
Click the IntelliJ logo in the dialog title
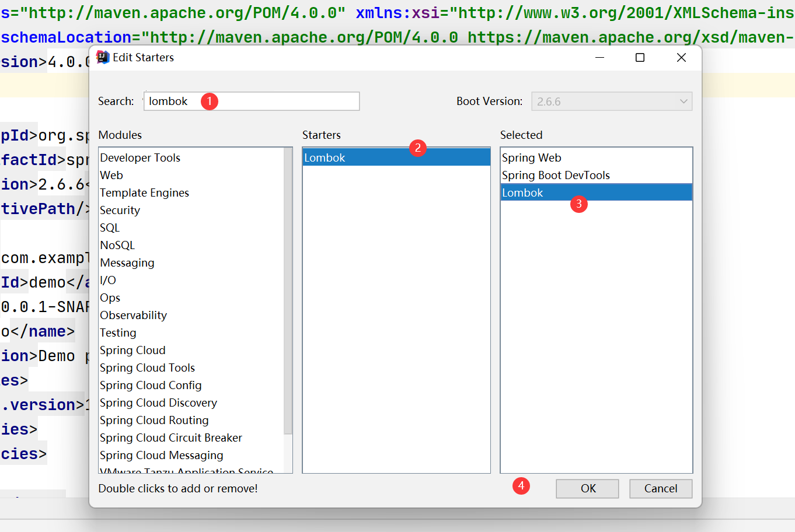pos(102,57)
